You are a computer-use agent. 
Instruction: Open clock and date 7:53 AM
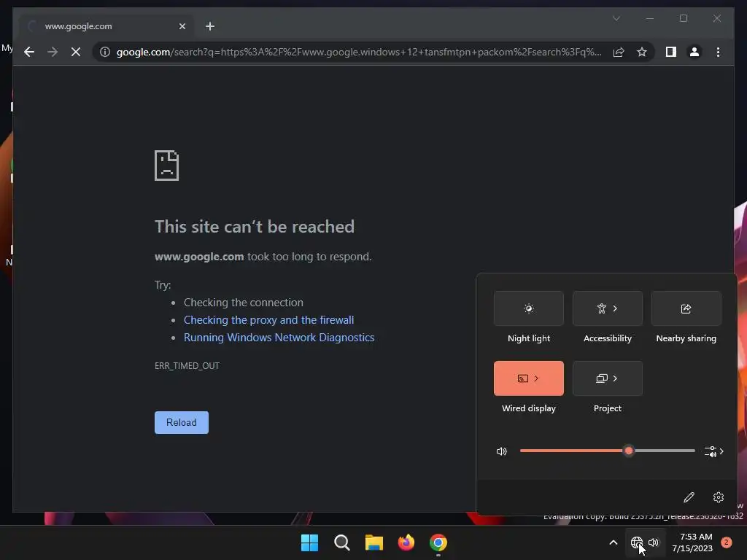tap(692, 542)
